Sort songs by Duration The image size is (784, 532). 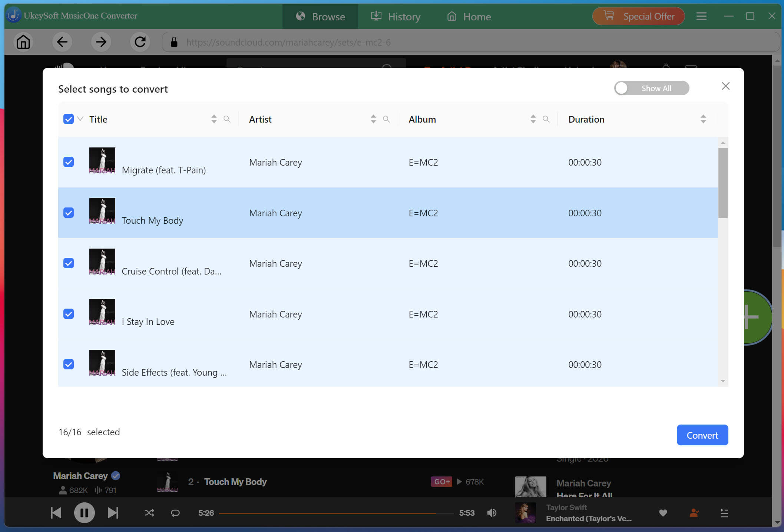point(703,119)
